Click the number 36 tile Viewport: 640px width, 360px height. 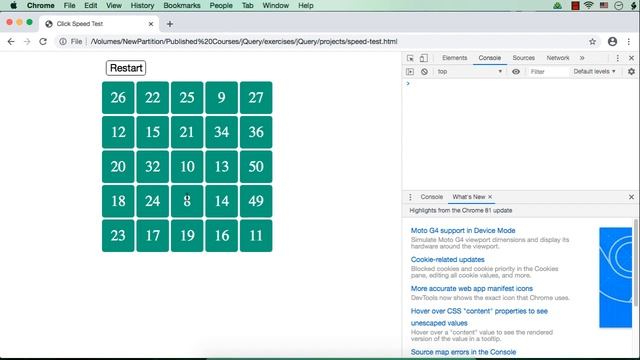click(x=256, y=132)
